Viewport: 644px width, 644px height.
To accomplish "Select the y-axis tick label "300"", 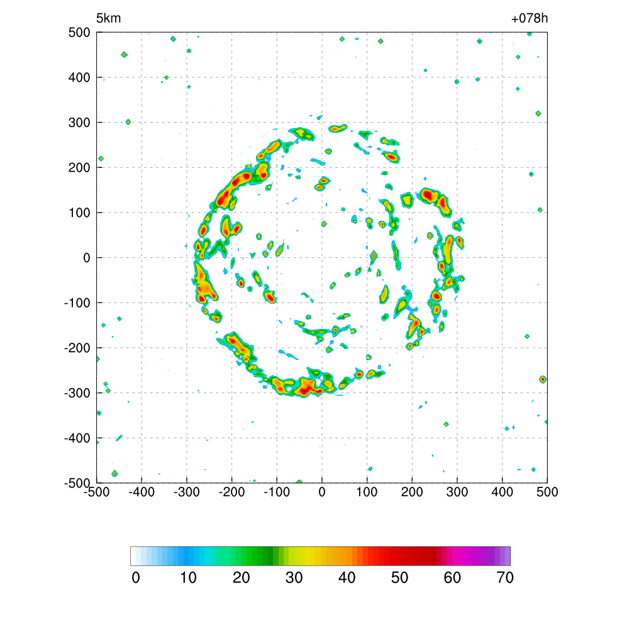I will pos(79,123).
